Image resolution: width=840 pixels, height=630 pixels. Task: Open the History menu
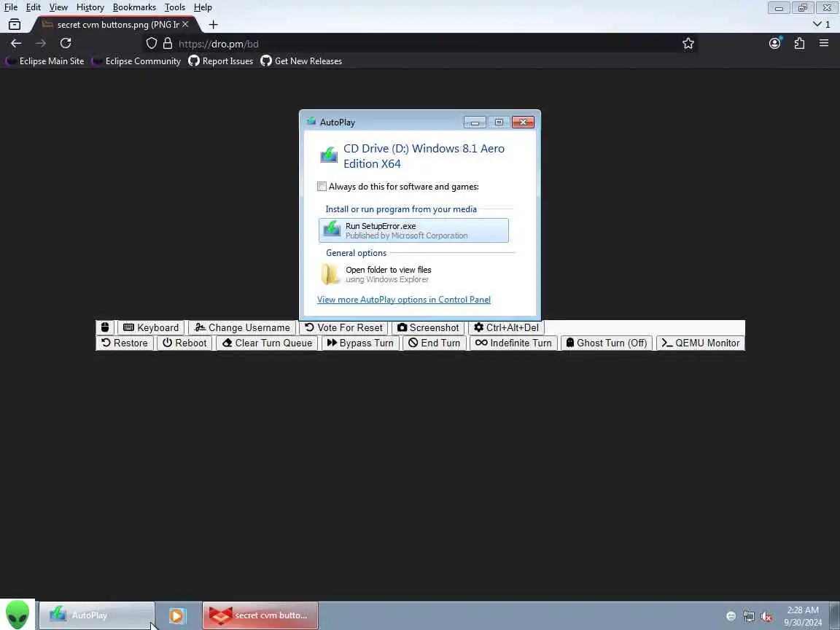[90, 7]
